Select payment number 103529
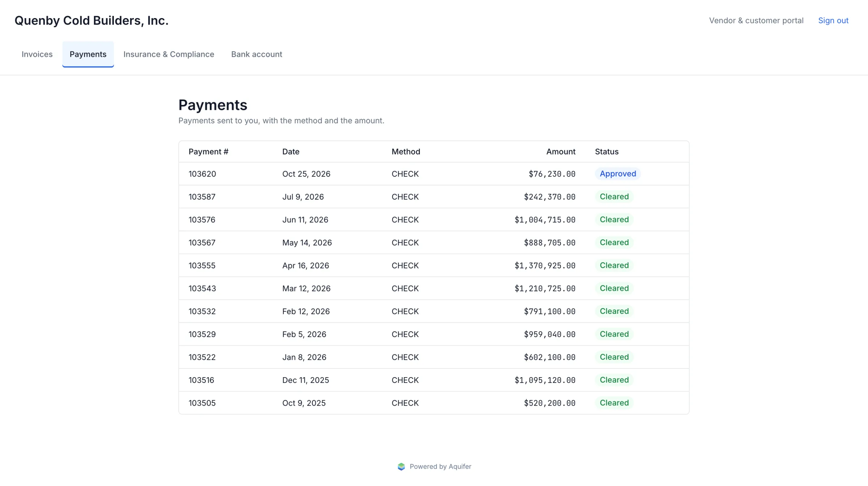Viewport: 868px width, 486px height. click(202, 334)
